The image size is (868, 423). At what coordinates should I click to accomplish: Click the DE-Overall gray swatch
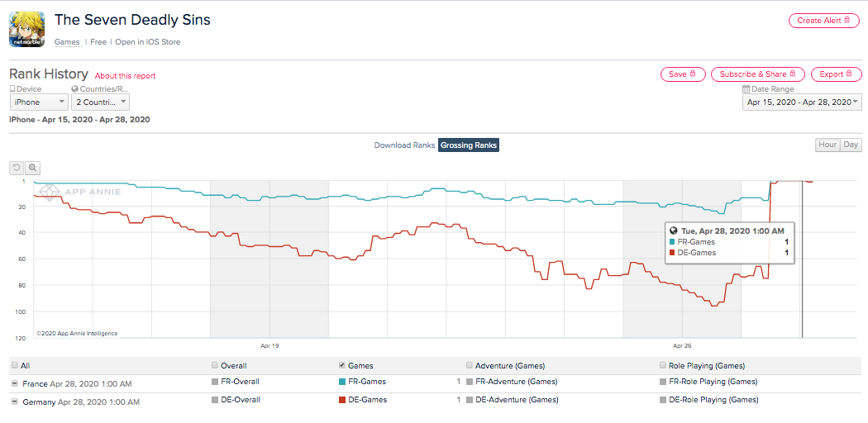(215, 400)
